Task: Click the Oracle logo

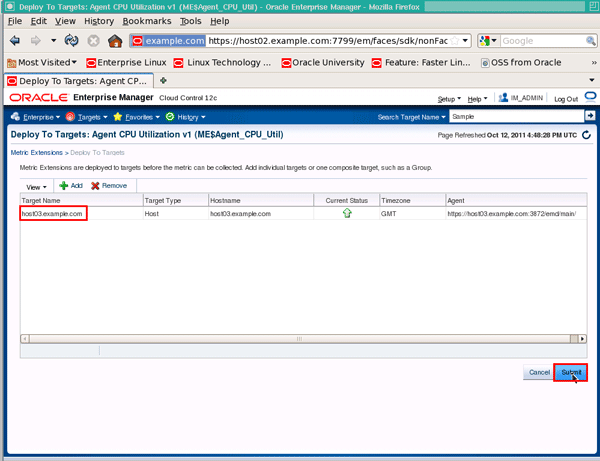Action: pos(38,98)
